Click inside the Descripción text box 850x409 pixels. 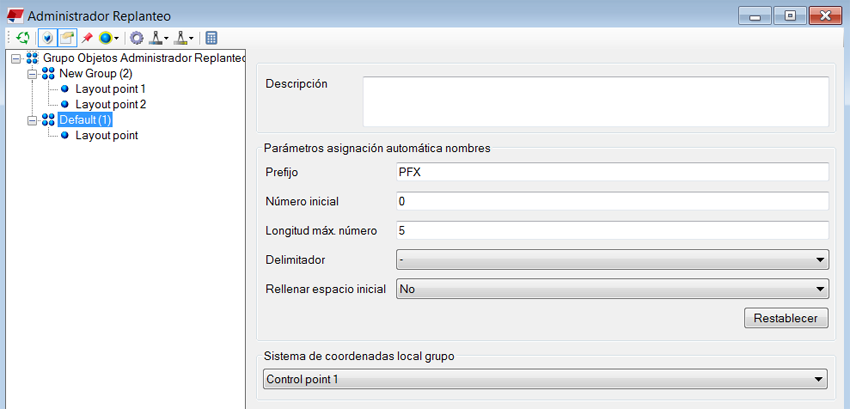pos(596,101)
